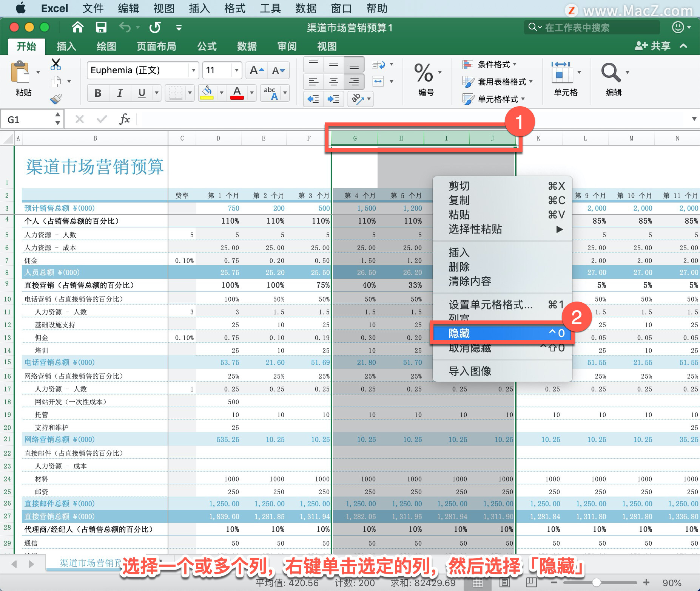
Task: Toggle Bold formatting
Action: (98, 93)
